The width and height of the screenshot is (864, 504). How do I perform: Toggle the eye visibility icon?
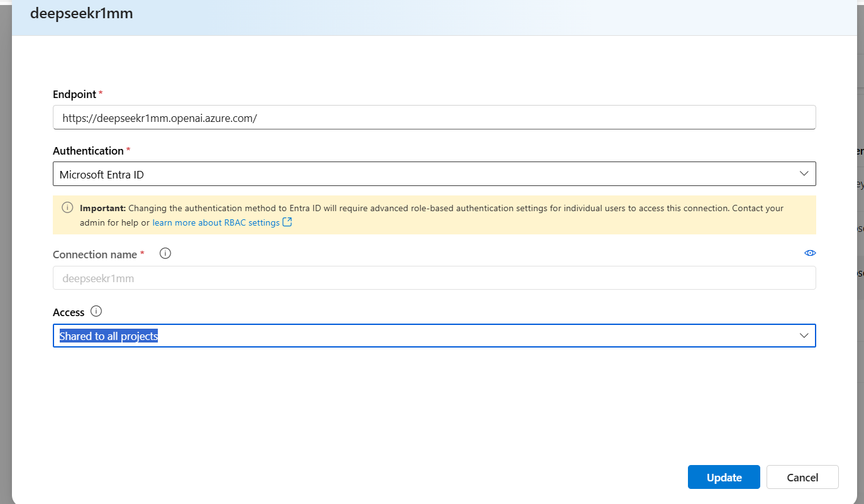click(x=810, y=253)
